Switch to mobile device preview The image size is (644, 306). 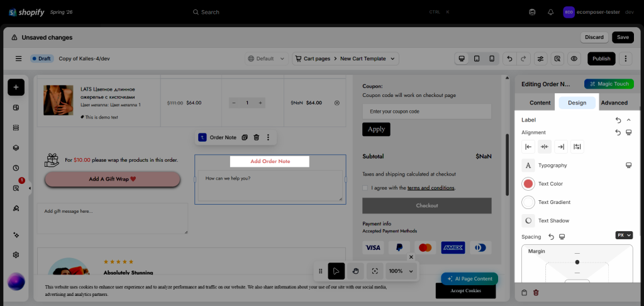(x=492, y=59)
